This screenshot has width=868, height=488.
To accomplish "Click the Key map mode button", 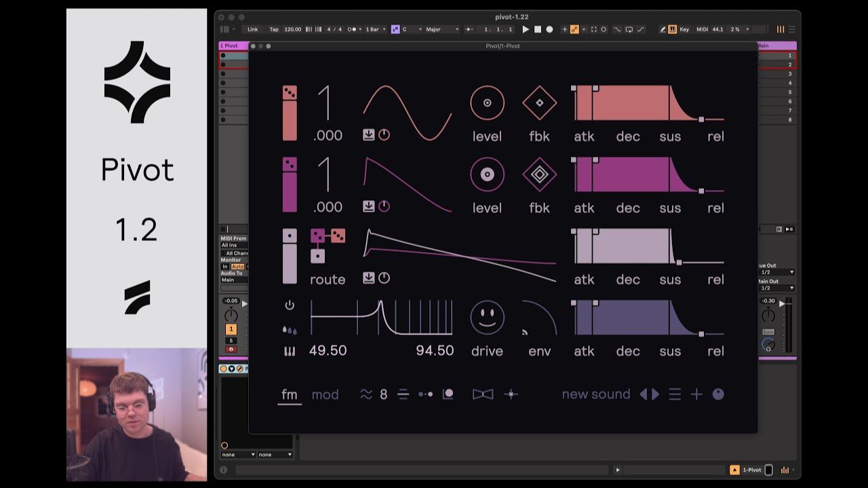I will point(684,29).
